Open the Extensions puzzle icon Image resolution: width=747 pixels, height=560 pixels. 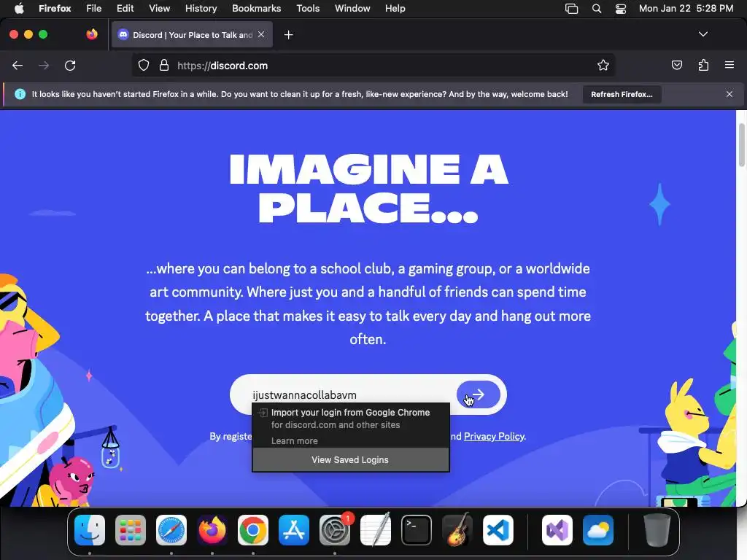tap(703, 65)
